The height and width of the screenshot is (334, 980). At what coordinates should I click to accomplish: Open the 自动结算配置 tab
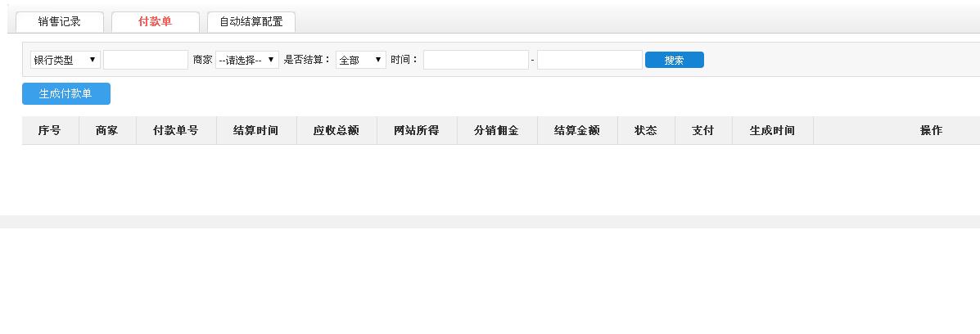(251, 22)
